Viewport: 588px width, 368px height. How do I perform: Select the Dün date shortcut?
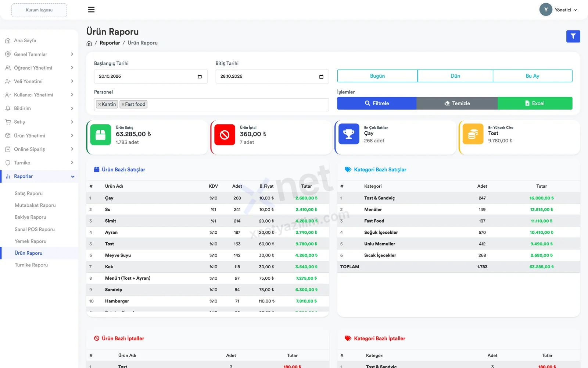point(455,76)
